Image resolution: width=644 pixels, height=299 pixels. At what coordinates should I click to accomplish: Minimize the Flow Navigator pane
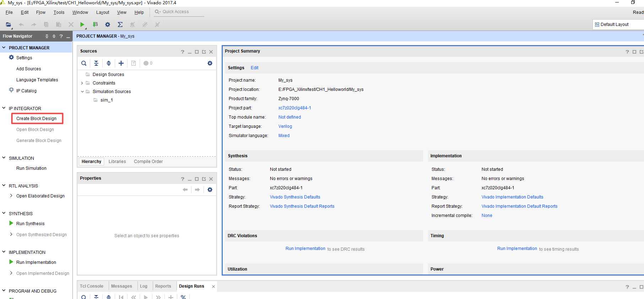(x=68, y=37)
